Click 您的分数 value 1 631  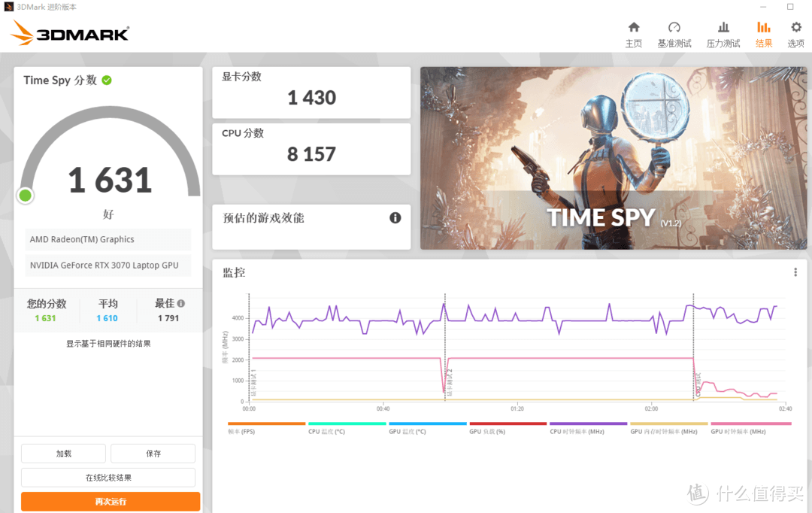pyautogui.click(x=46, y=318)
